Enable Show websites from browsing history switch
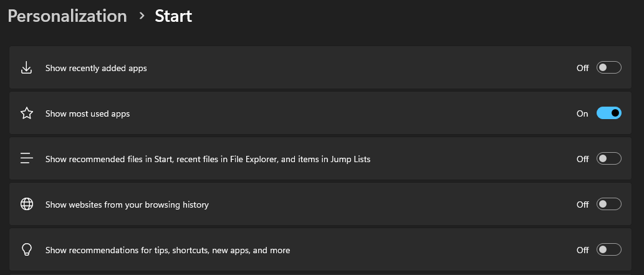 pos(608,205)
